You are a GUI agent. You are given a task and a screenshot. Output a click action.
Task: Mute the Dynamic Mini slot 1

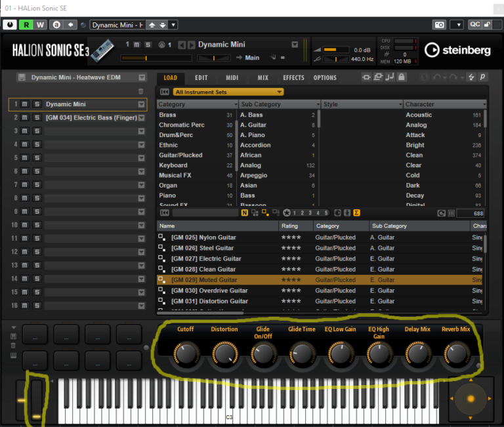tap(24, 104)
